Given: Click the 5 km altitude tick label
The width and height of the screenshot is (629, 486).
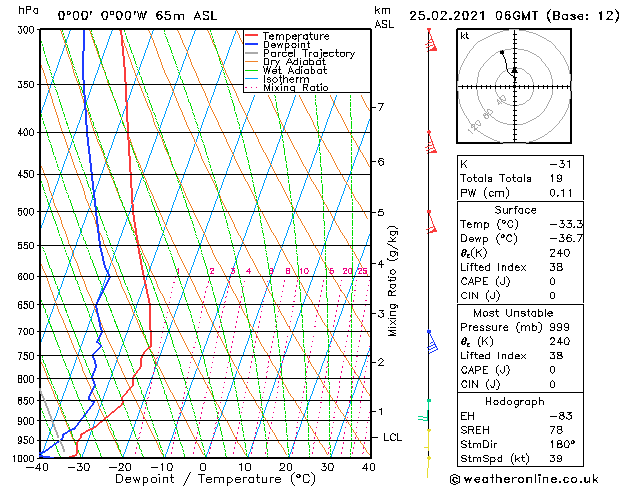Looking at the screenshot, I should point(380,212).
